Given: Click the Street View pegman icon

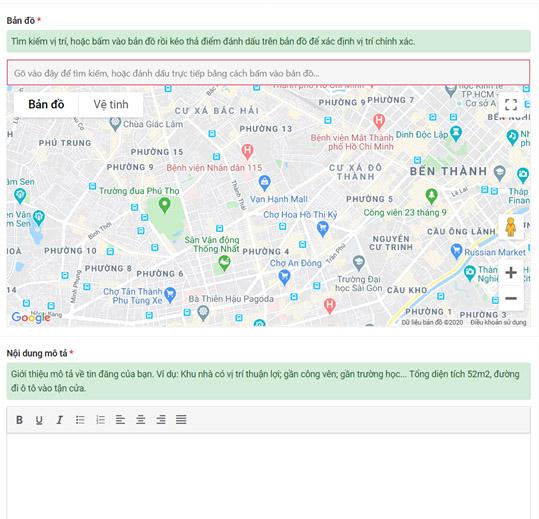Looking at the screenshot, I should point(511,227).
